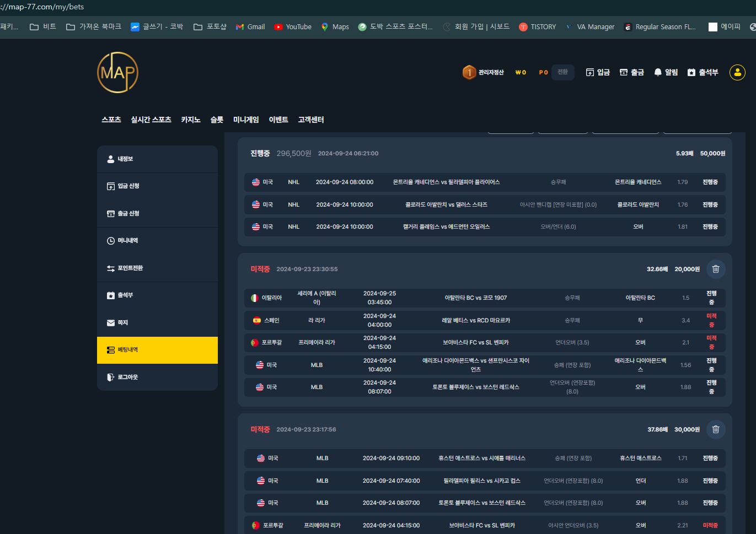Go to the 카지노 menu

[191, 120]
